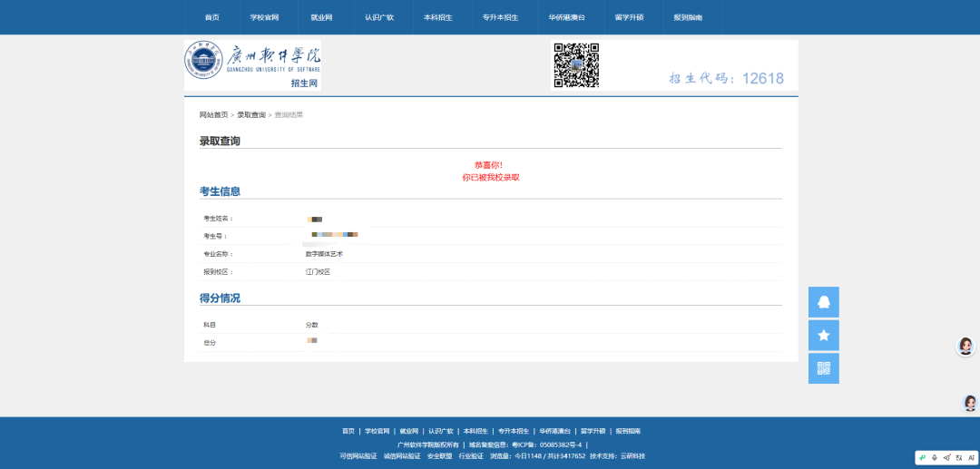Click the 考生号 label
The height and width of the screenshot is (469, 980).
click(x=215, y=236)
